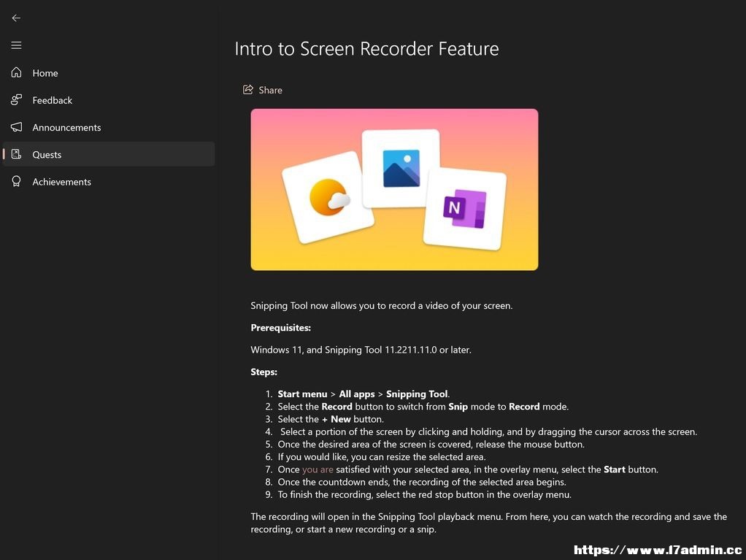Open Announcements section label

pyautogui.click(x=66, y=128)
